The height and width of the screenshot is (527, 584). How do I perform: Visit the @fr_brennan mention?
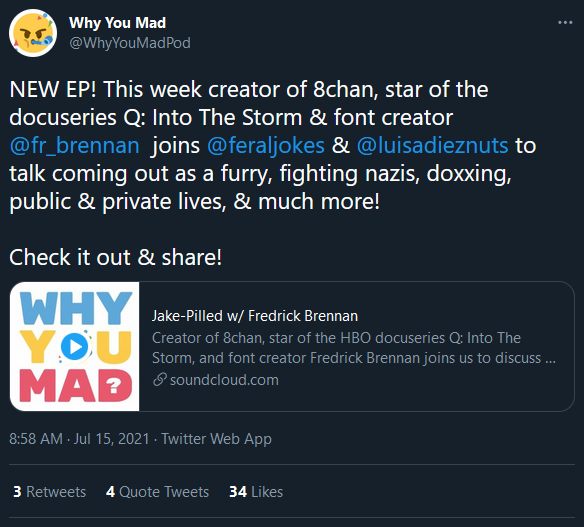pos(74,145)
